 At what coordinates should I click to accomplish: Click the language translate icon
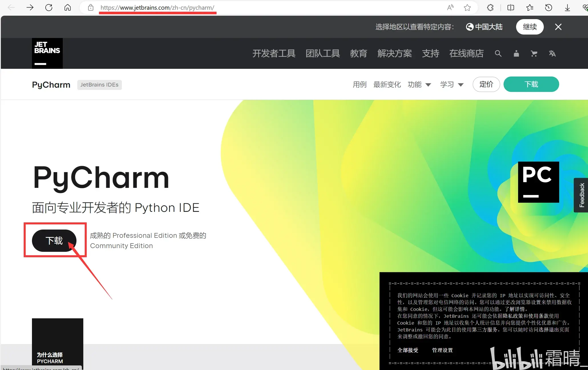[x=552, y=53]
